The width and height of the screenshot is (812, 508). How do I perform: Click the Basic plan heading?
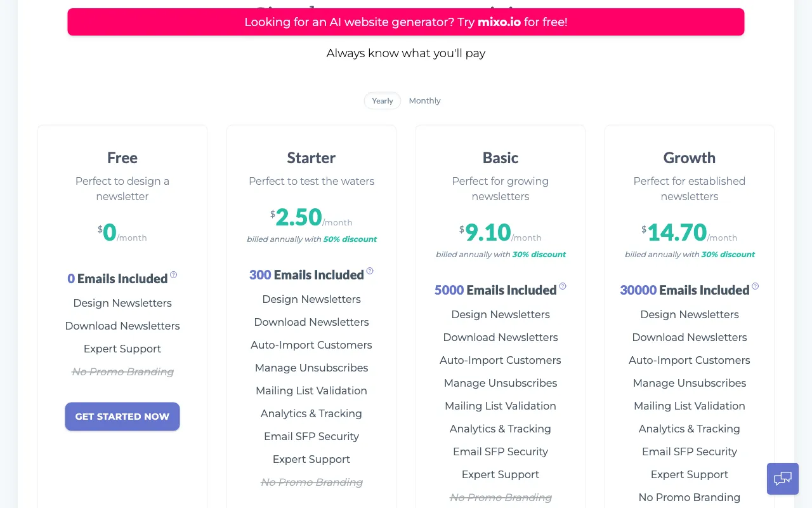tap(501, 157)
